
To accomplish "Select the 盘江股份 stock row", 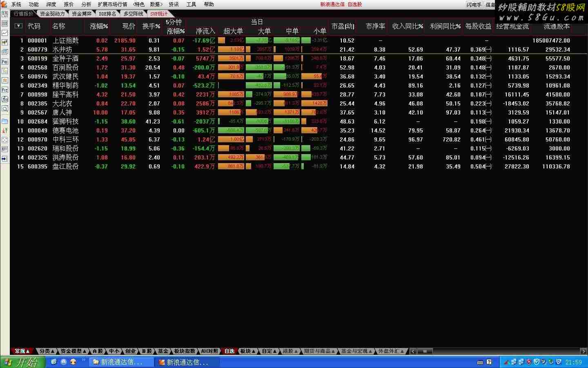I will point(298,166).
